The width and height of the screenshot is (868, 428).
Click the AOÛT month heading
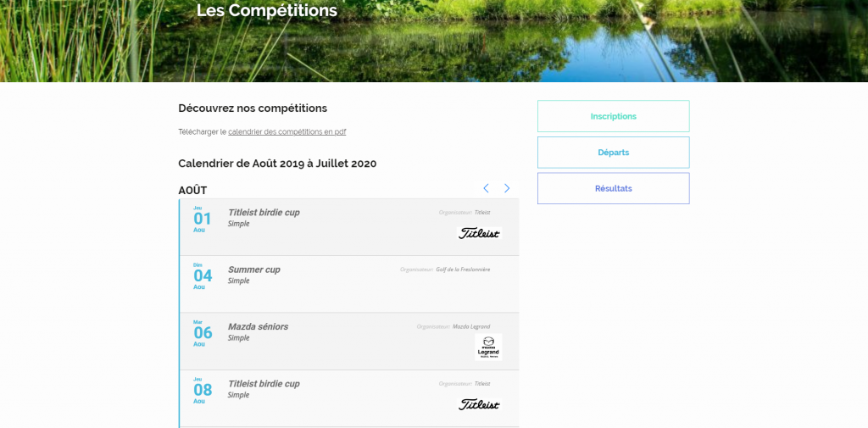coord(192,191)
